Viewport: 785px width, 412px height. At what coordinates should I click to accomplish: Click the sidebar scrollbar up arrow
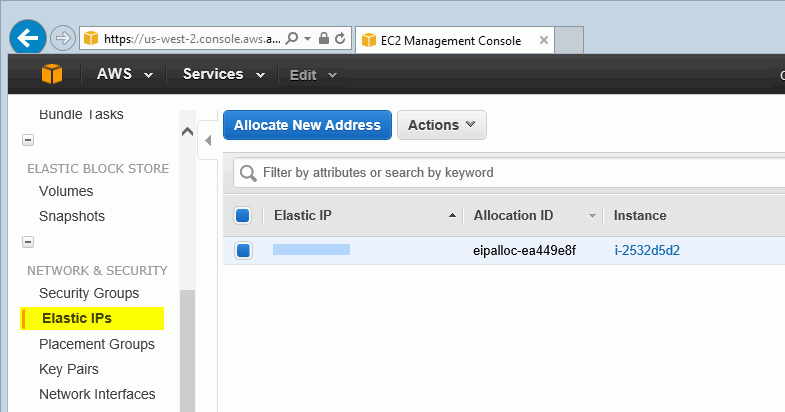187,132
